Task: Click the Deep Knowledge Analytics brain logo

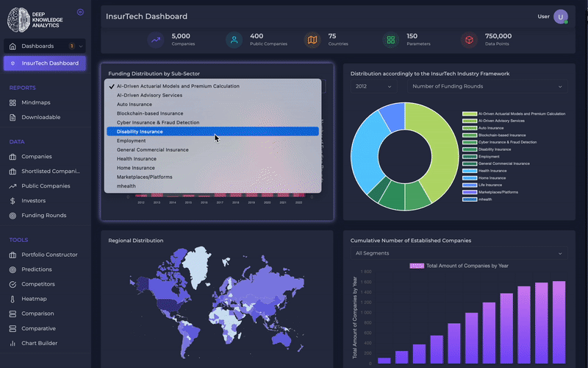Action: click(19, 20)
